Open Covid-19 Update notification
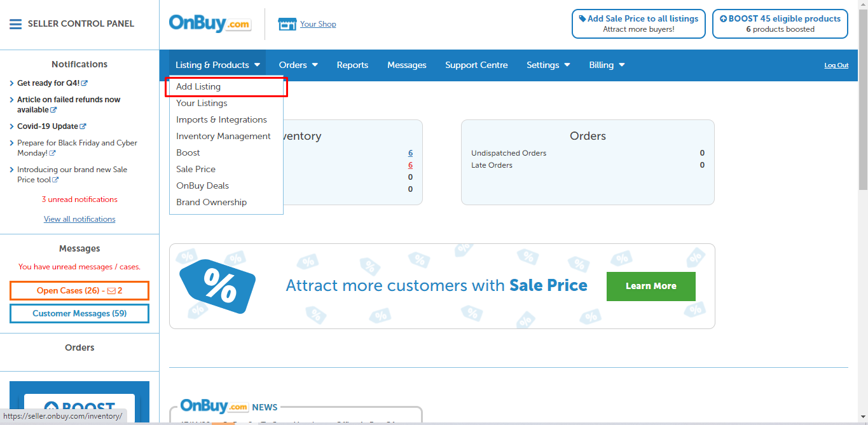The width and height of the screenshot is (868, 425). (x=48, y=126)
